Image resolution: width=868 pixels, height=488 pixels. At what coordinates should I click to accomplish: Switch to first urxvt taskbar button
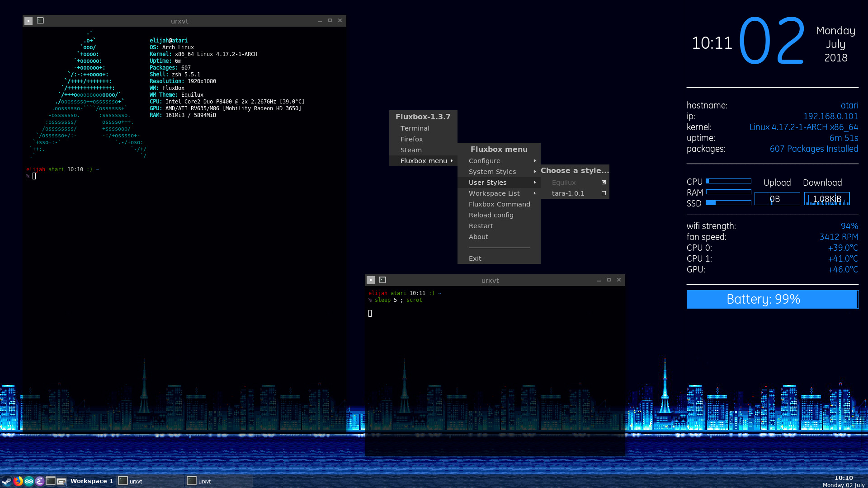pyautogui.click(x=150, y=481)
